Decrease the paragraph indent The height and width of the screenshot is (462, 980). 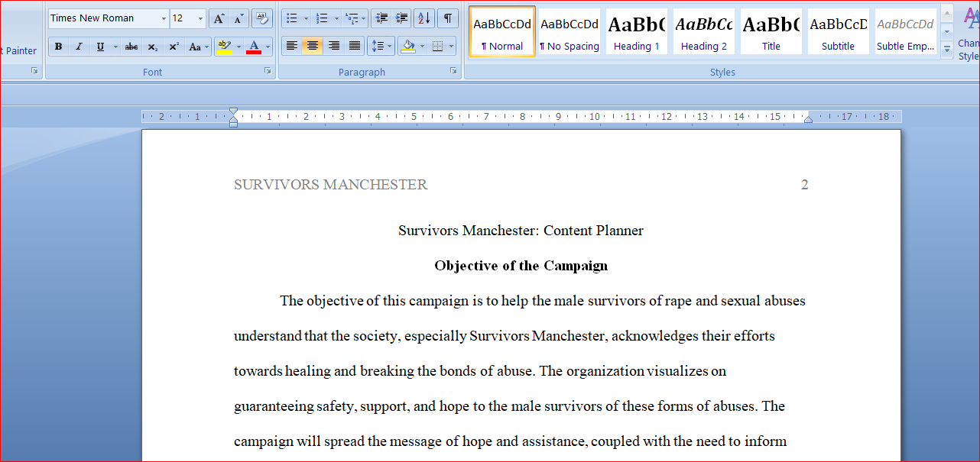click(381, 18)
